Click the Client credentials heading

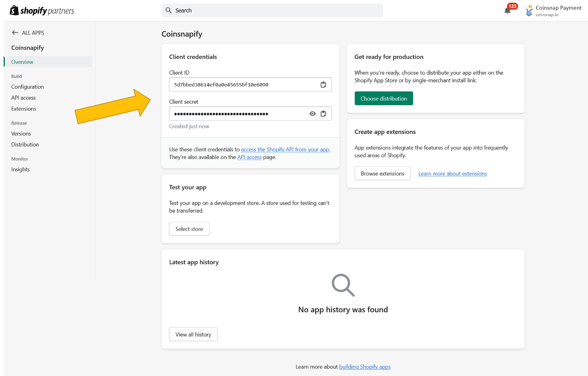193,57
